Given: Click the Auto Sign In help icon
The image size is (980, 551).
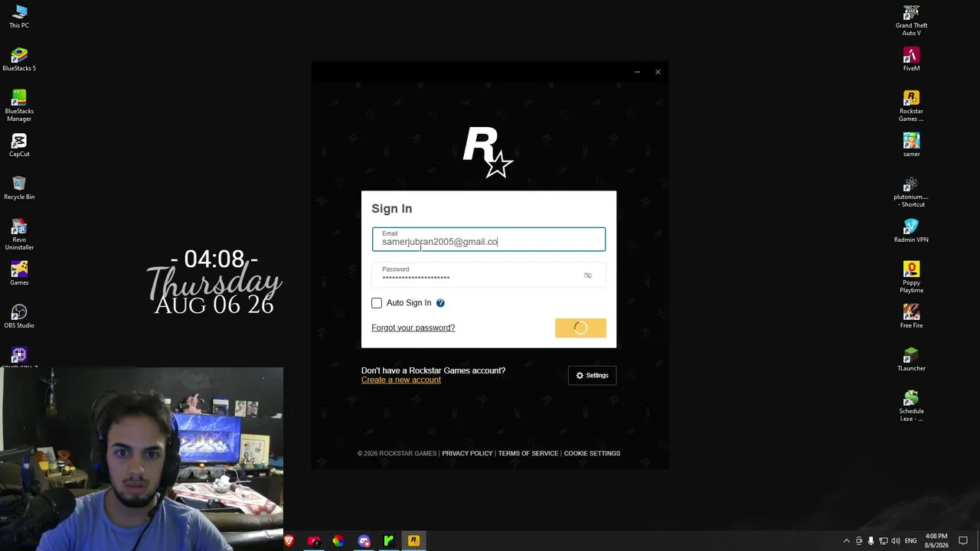Looking at the screenshot, I should pos(440,303).
